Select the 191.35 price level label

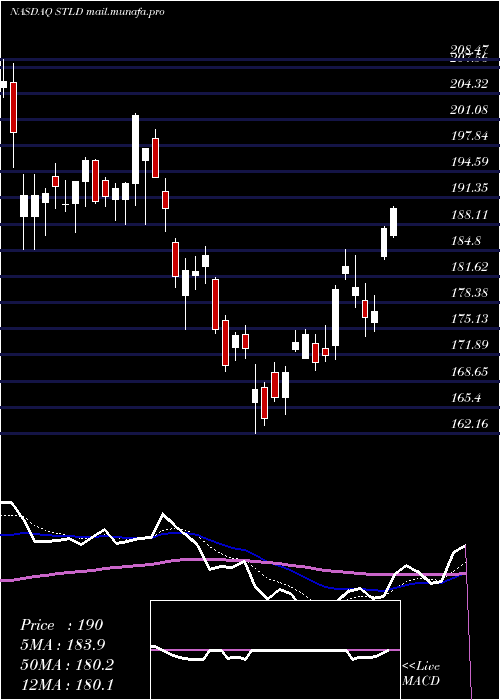[x=469, y=188]
